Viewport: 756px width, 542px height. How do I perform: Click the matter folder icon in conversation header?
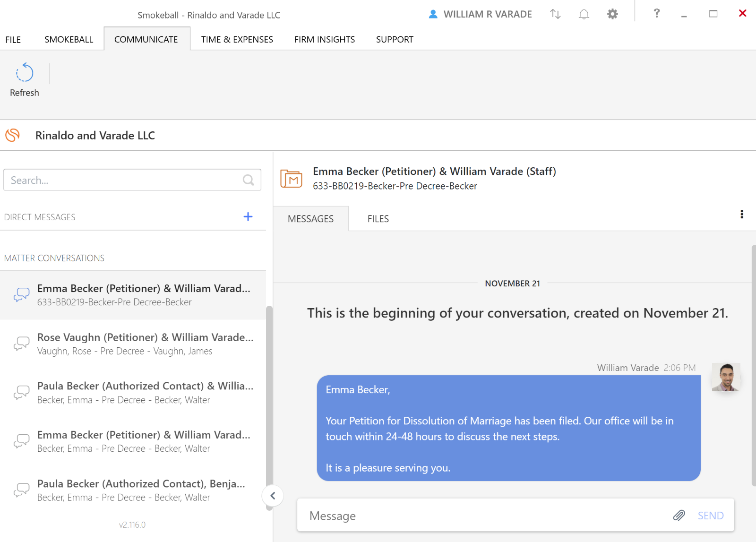point(291,179)
